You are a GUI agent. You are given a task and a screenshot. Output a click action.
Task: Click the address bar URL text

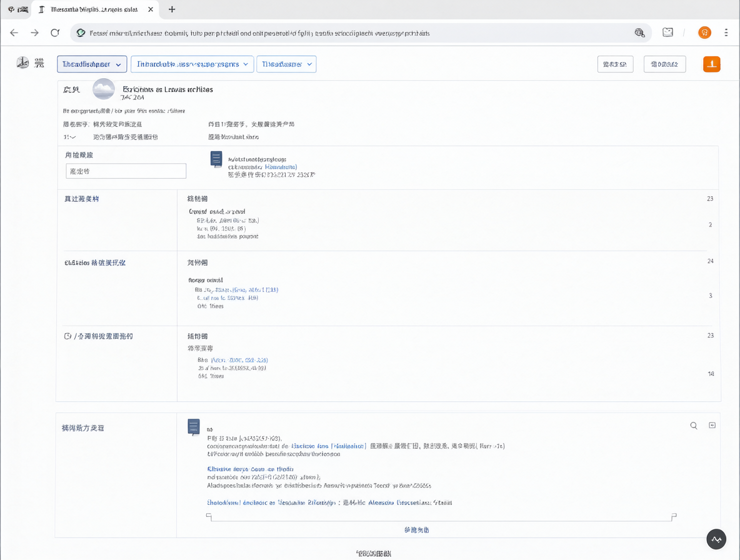point(259,33)
